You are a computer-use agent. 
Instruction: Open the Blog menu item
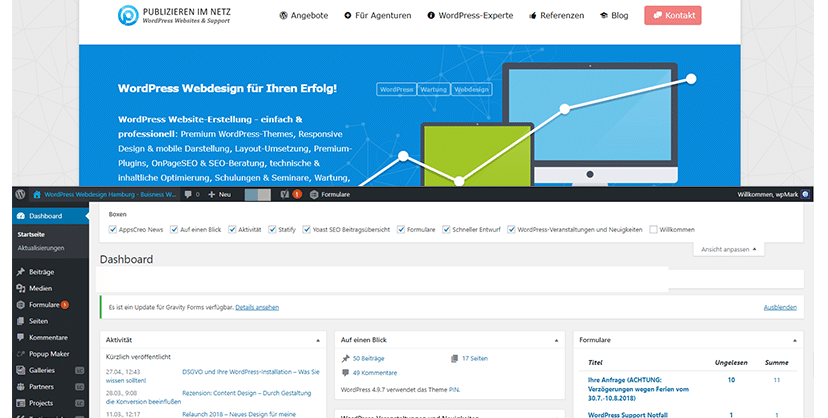click(x=614, y=15)
